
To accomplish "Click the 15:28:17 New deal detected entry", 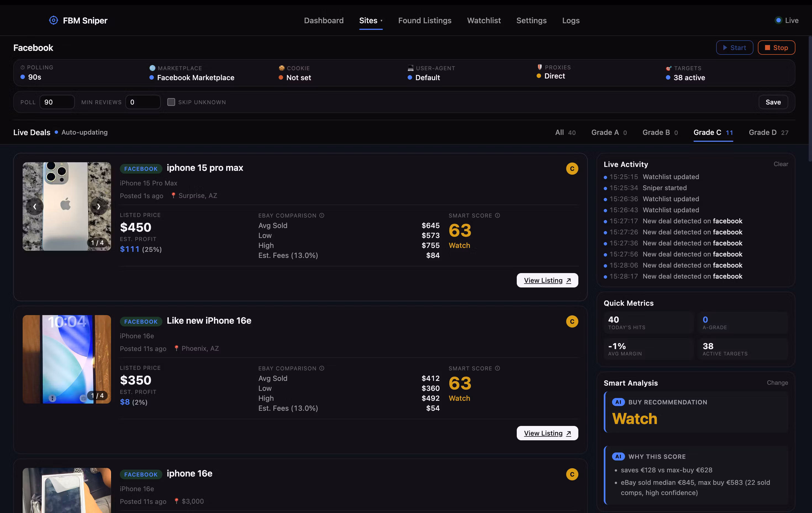I will (673, 276).
